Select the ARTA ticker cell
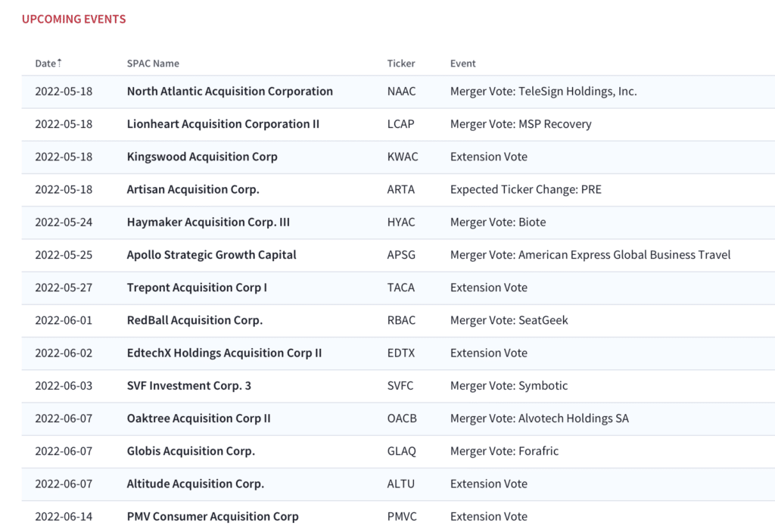 click(401, 189)
